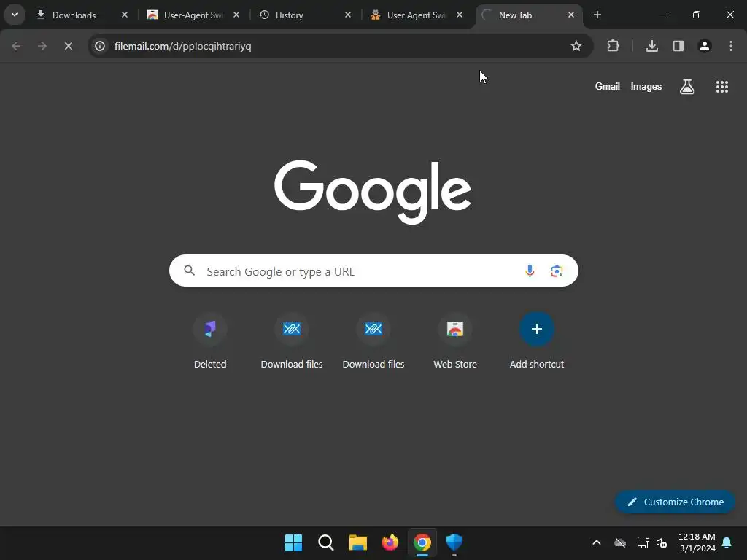Open Windows Start menu

click(x=293, y=542)
